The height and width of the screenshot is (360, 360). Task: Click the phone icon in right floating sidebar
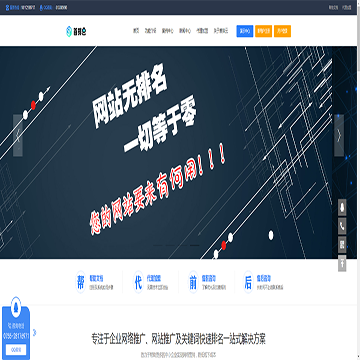342,227
